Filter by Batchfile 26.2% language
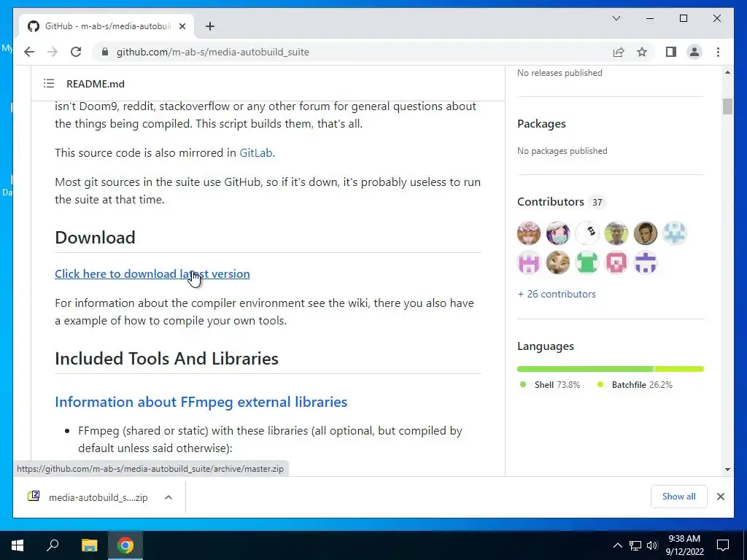The width and height of the screenshot is (747, 560). tap(635, 385)
